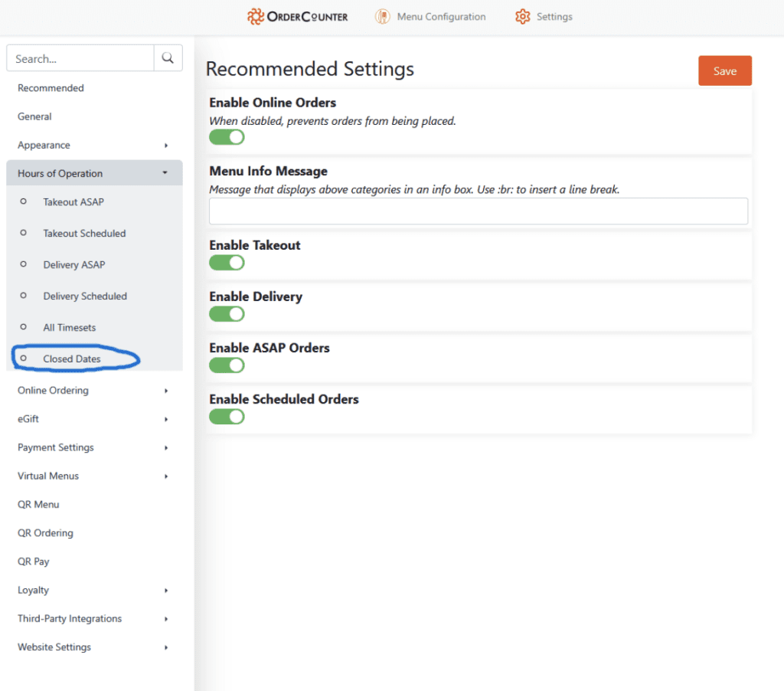
Task: Select the Delivery Scheduled bullet icon
Action: 23,296
